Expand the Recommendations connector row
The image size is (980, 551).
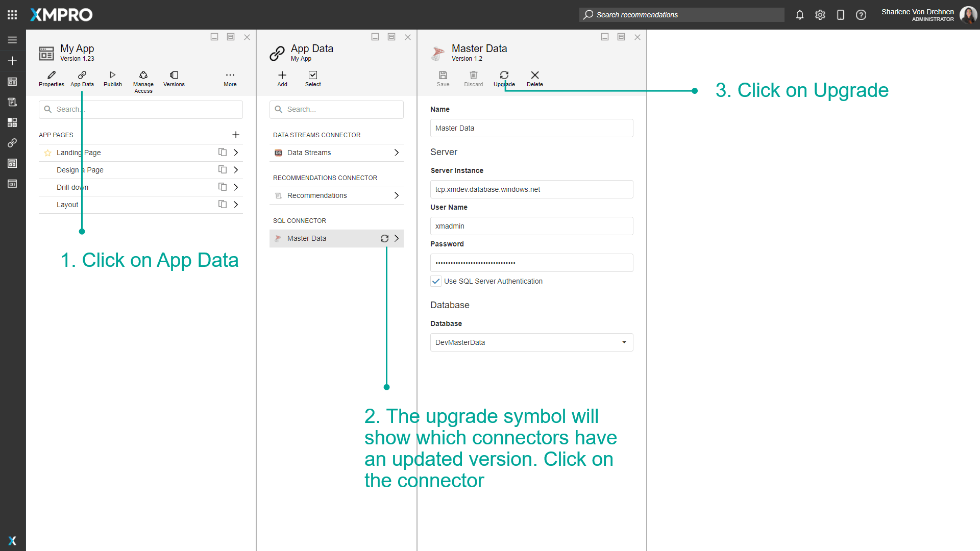pyautogui.click(x=397, y=195)
